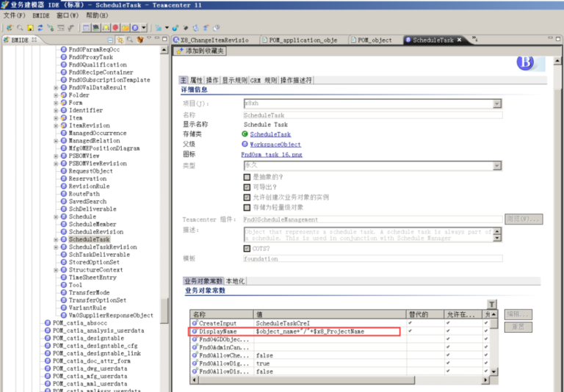Click the red circle icon in toolbar

(x=115, y=28)
